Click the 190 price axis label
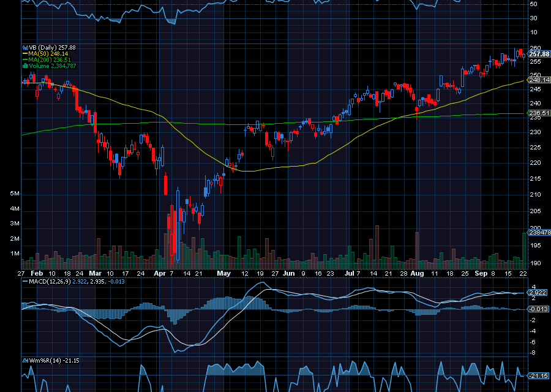 [535, 263]
